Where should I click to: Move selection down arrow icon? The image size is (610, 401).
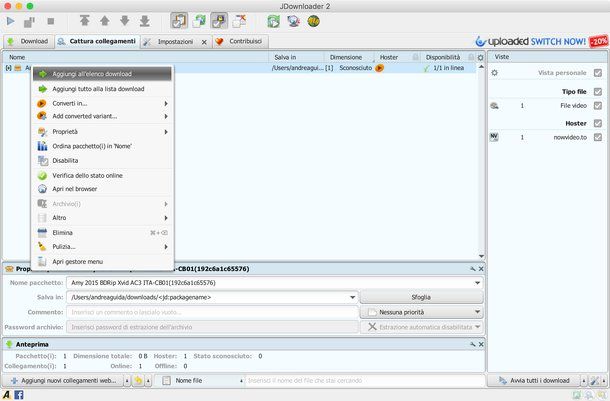coord(124,21)
